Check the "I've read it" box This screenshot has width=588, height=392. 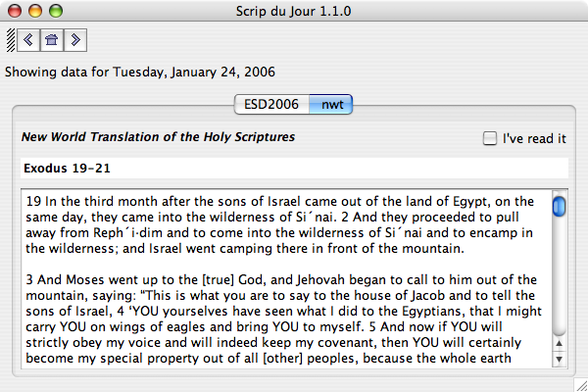tap(490, 139)
